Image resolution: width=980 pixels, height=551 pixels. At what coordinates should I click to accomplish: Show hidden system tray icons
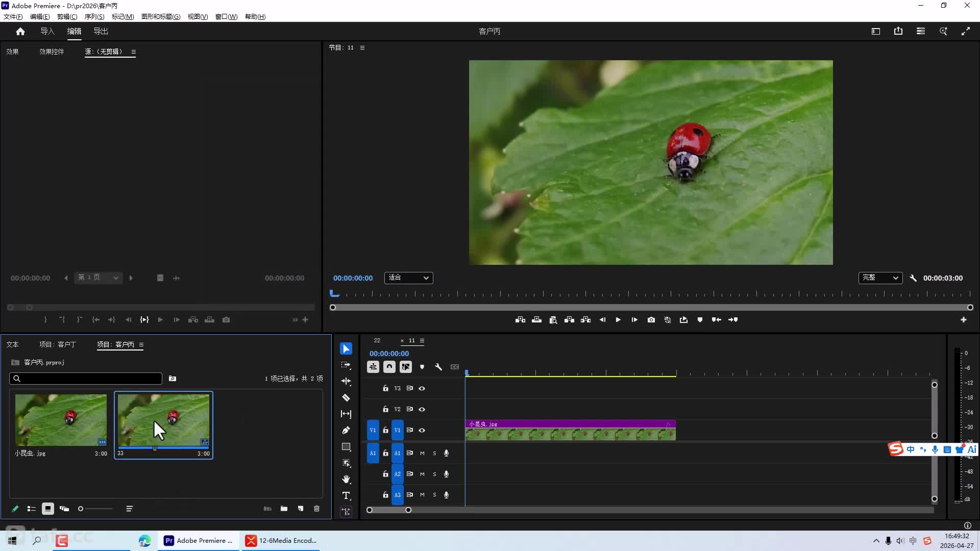[x=876, y=541]
